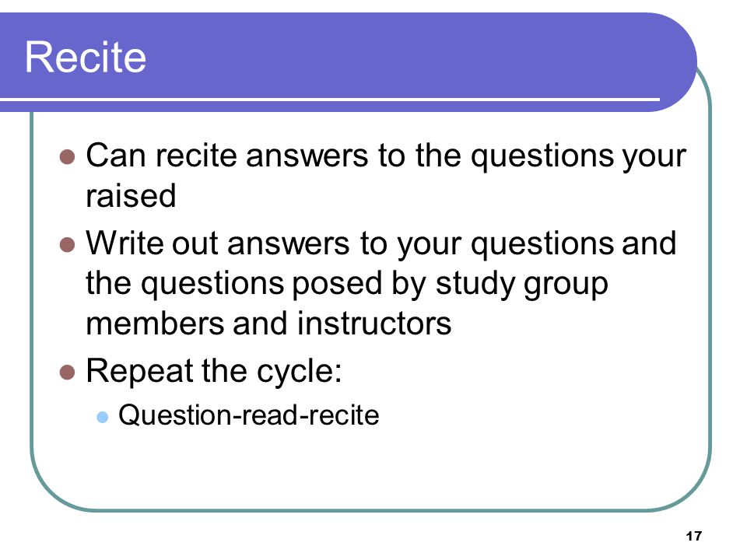This screenshot has height=560, width=747.
Task: Click the slide title "Recite"
Action: coord(86,57)
